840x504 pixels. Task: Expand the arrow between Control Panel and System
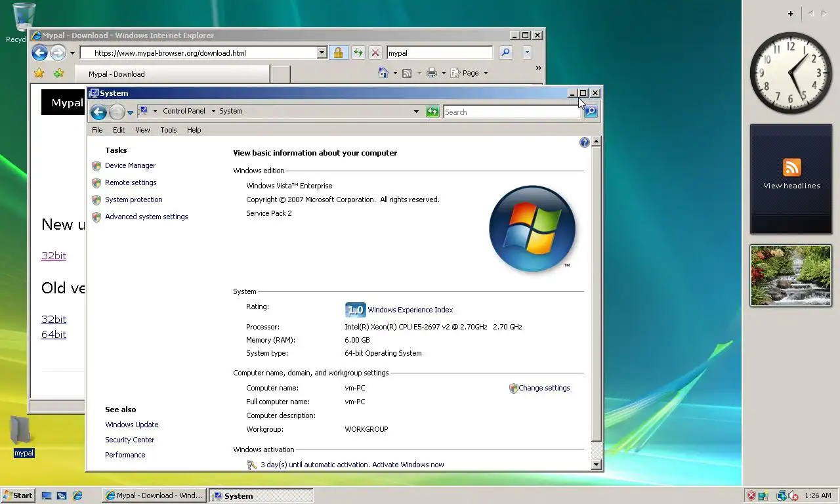(x=213, y=112)
